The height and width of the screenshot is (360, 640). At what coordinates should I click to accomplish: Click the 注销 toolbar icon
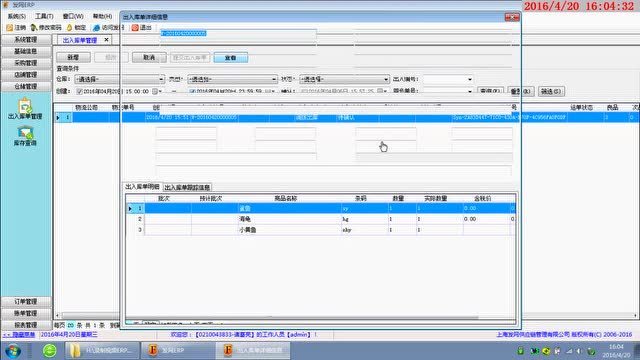[x=10, y=28]
